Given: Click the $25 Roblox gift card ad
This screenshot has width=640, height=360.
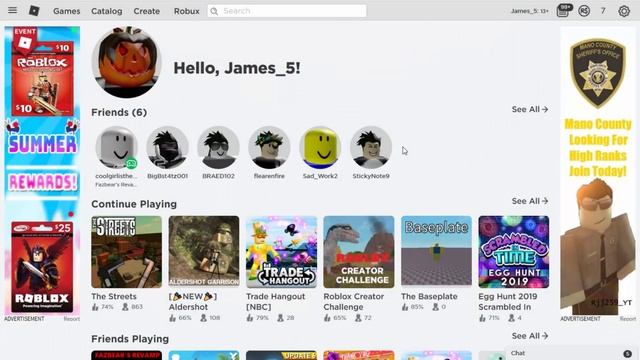Looking at the screenshot, I should (42, 267).
